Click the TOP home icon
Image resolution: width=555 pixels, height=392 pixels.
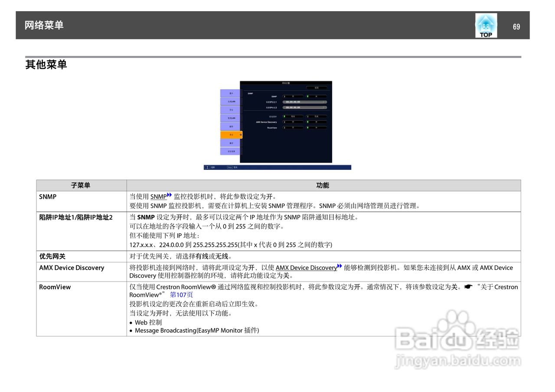[x=486, y=25]
